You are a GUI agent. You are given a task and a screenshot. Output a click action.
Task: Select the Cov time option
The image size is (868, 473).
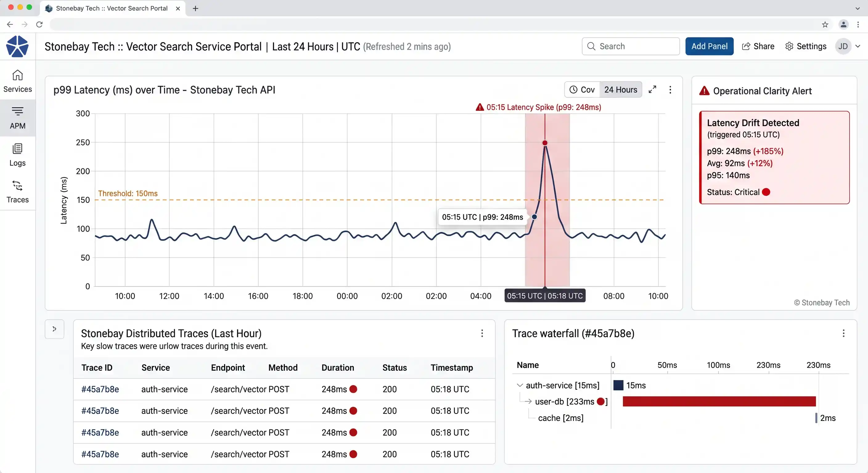[x=582, y=90]
